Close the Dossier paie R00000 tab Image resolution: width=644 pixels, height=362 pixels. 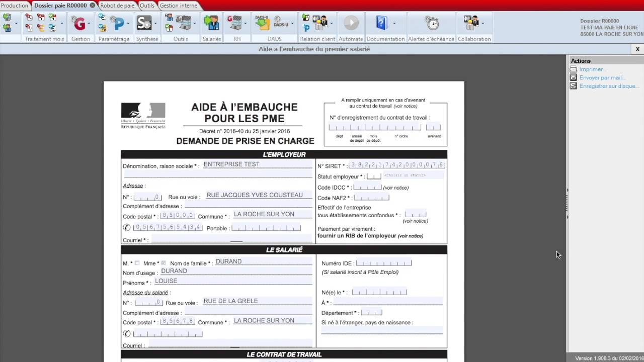93,6
